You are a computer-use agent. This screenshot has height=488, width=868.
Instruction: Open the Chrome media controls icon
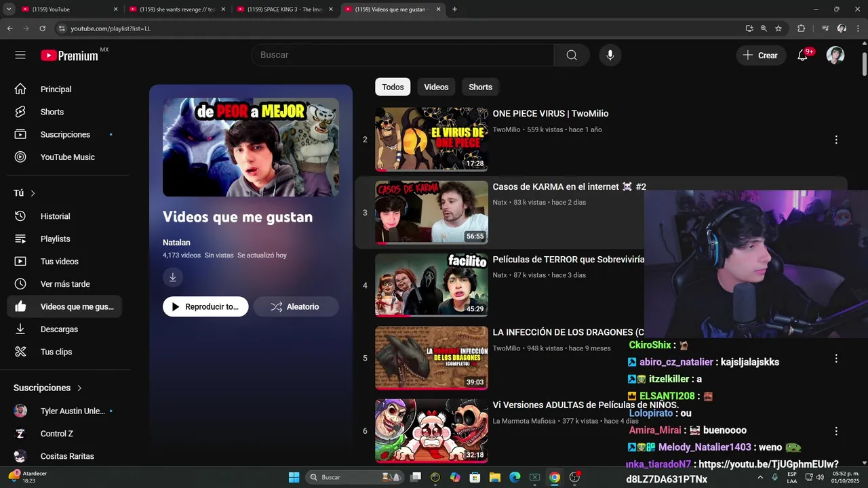pos(825,28)
